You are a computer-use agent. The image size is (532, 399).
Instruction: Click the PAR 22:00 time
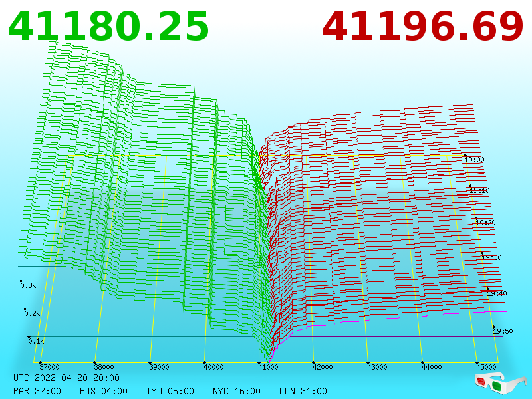click(x=37, y=391)
